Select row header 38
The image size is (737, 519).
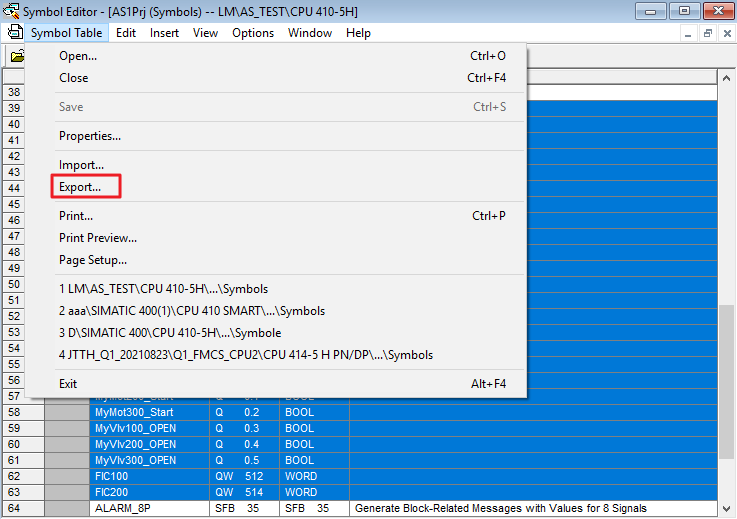click(14, 92)
